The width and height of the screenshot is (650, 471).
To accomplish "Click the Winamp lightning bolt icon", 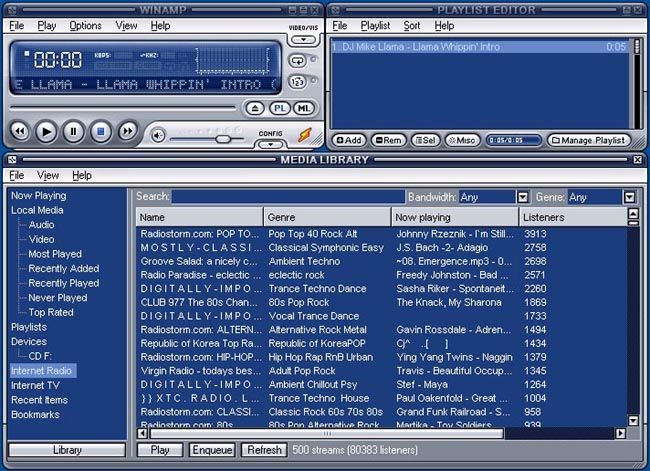I will point(305,135).
